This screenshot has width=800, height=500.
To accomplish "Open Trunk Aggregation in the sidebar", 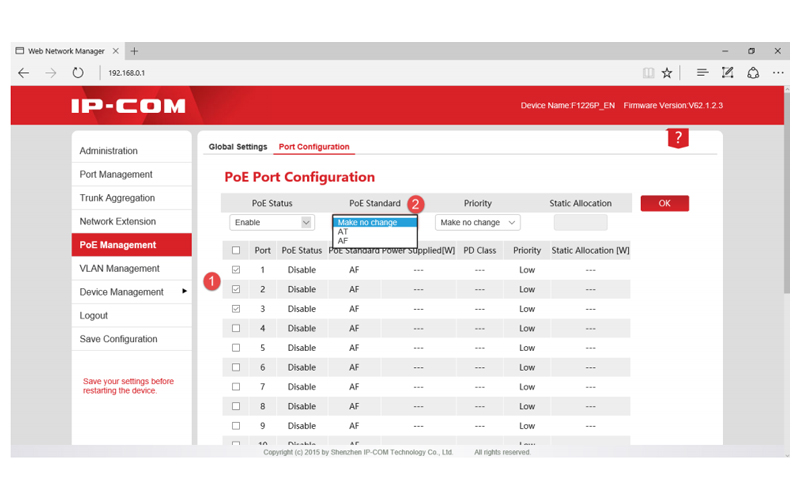I will [x=132, y=198].
